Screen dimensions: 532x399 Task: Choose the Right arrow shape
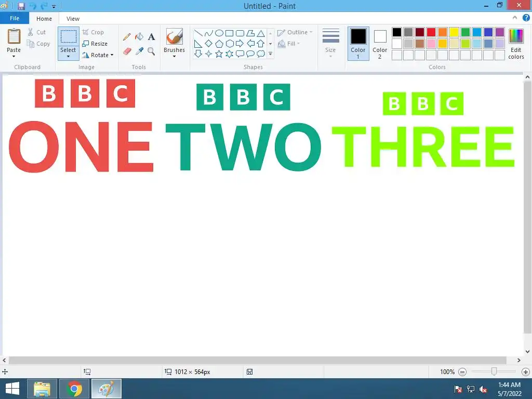coord(240,44)
